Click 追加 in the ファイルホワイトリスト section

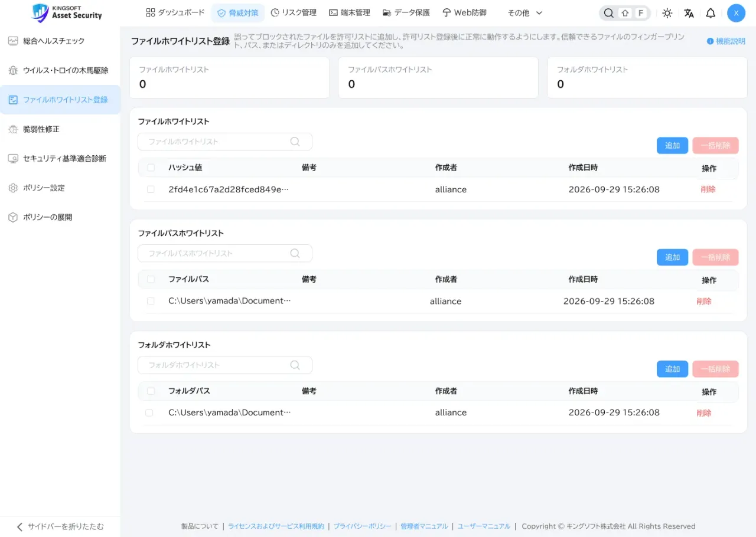click(672, 146)
